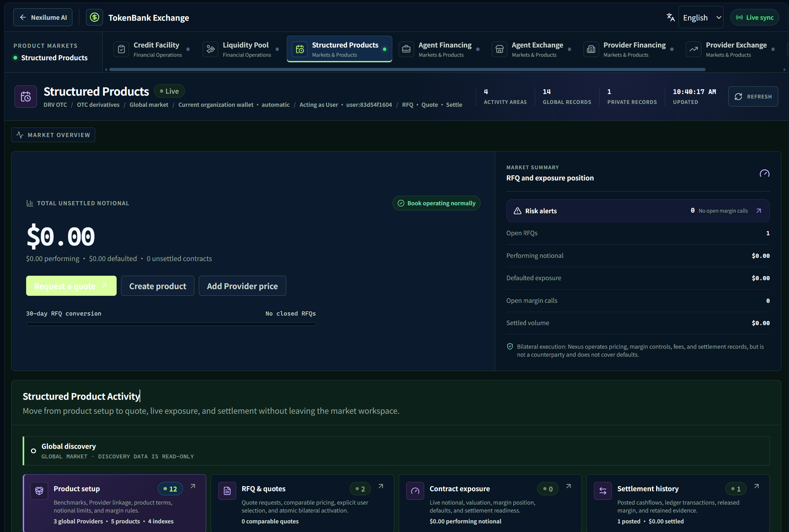The height and width of the screenshot is (532, 789).
Task: Click the Contract exposure gauge icon
Action: pyautogui.click(x=415, y=491)
